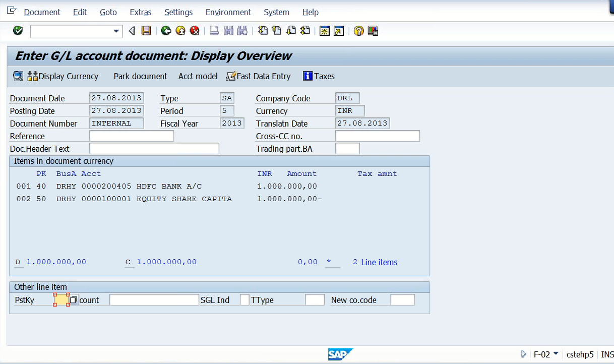Customize local layout icon
The image size is (614, 364).
tap(373, 31)
